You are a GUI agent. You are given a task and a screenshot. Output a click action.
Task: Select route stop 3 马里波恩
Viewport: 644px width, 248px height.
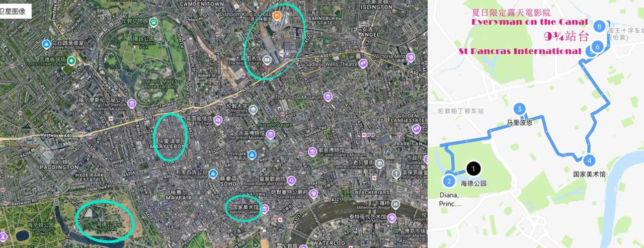point(519,109)
